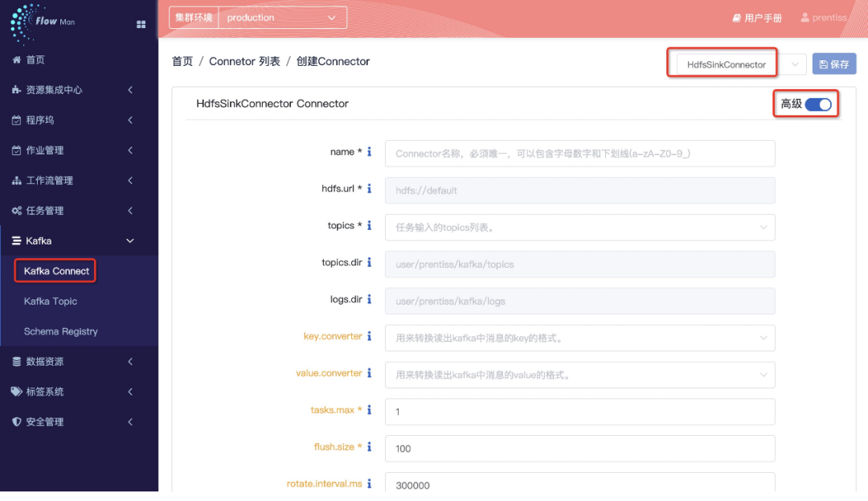Expand the 作业管理 menu chevron
868x501 pixels.
[130, 150]
